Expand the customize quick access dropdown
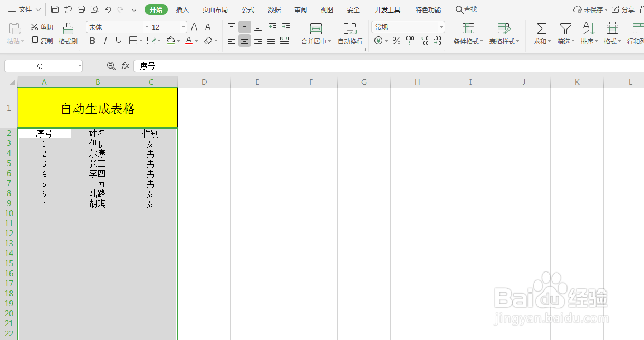Image resolution: width=644 pixels, height=340 pixels. 134,9
